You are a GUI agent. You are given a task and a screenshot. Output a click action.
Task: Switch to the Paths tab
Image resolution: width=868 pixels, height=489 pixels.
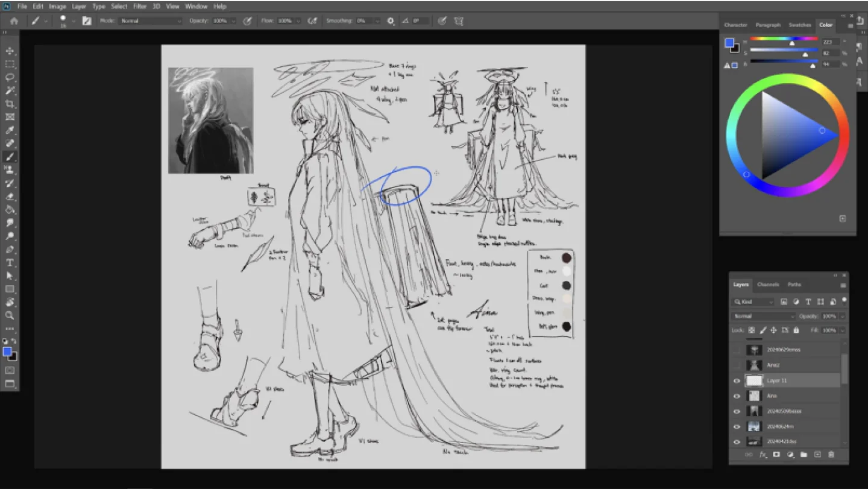(794, 285)
